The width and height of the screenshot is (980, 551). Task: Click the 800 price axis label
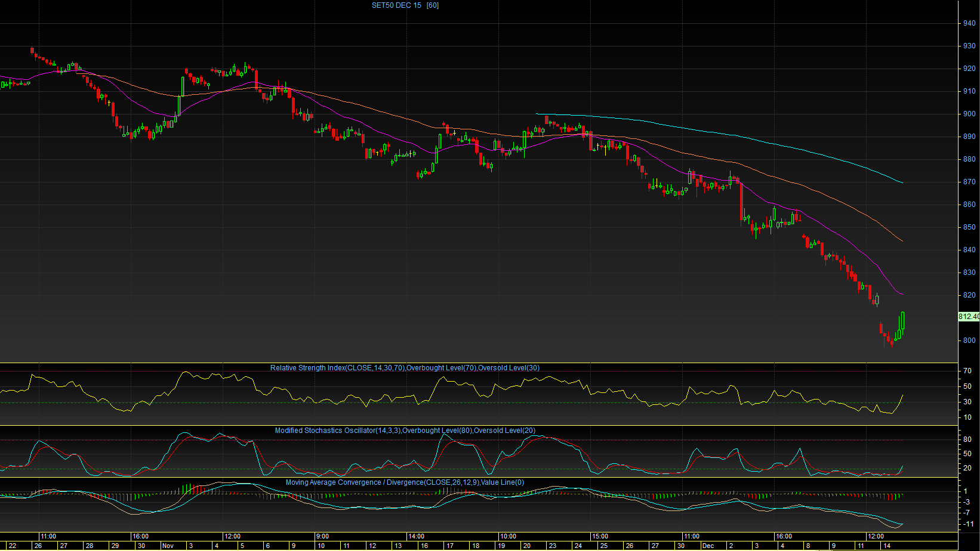click(x=969, y=340)
